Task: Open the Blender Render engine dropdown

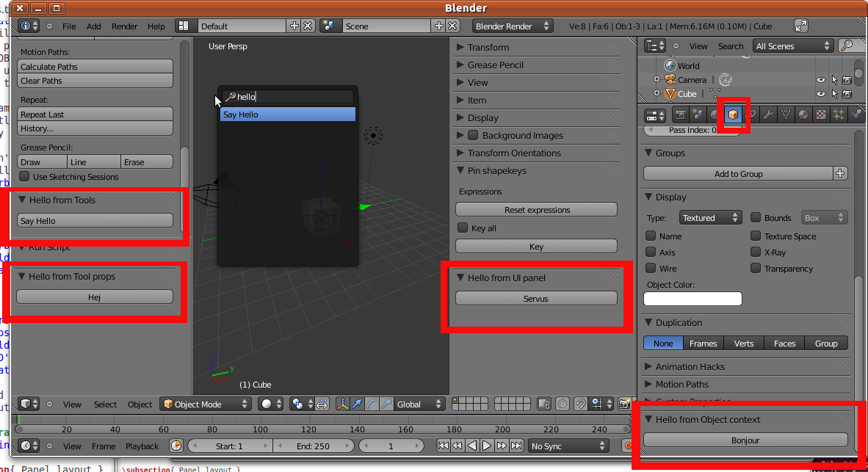Action: [x=512, y=26]
